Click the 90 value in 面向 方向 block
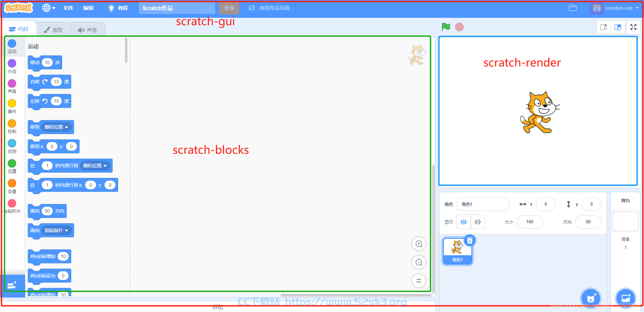The width and height of the screenshot is (644, 312). [47, 211]
